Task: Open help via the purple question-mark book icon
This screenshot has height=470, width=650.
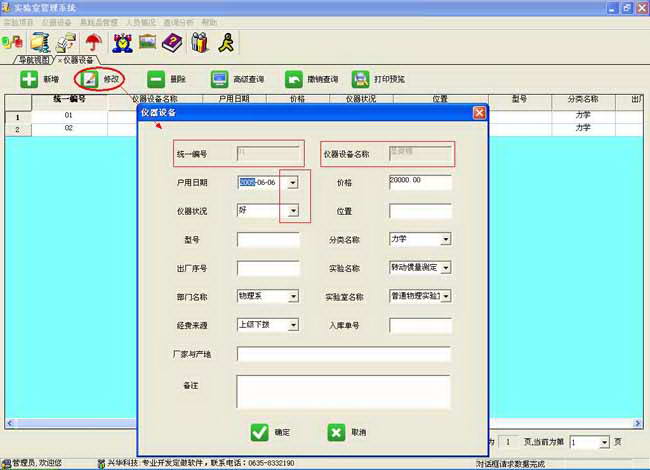Action: pyautogui.click(x=172, y=42)
